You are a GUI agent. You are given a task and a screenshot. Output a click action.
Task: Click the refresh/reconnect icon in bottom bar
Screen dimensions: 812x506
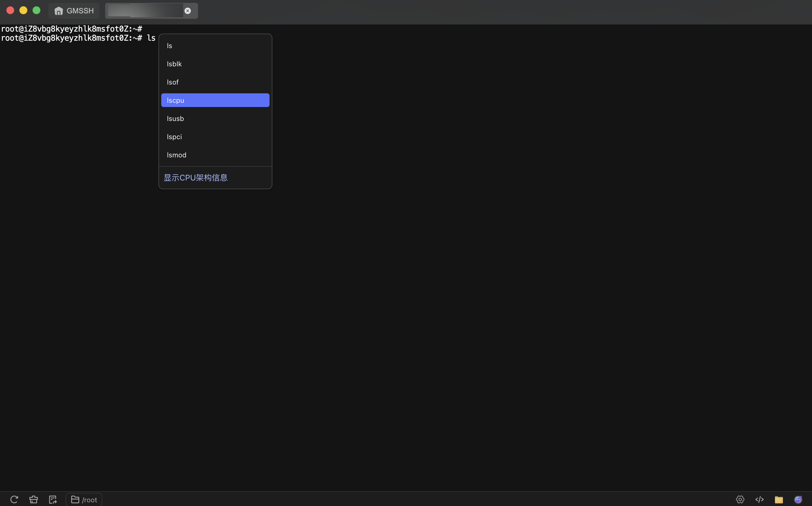tap(14, 499)
